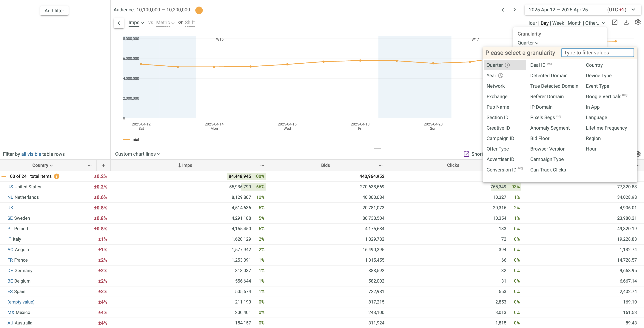Select Week time granularity
The width and height of the screenshot is (644, 328).
(x=558, y=23)
